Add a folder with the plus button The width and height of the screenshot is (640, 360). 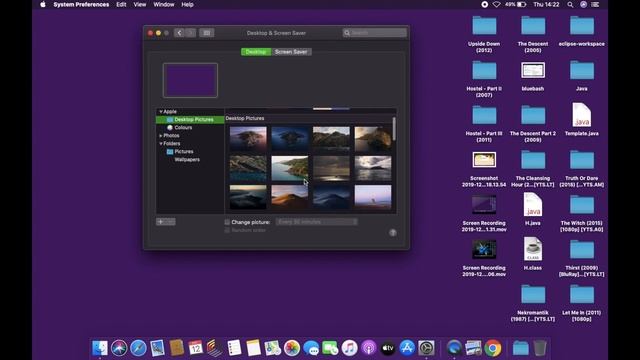pyautogui.click(x=160, y=222)
